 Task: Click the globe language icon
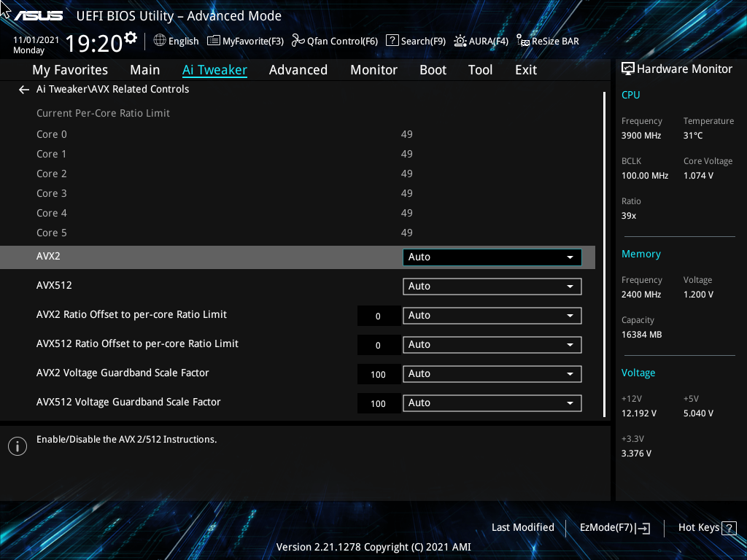(160, 41)
